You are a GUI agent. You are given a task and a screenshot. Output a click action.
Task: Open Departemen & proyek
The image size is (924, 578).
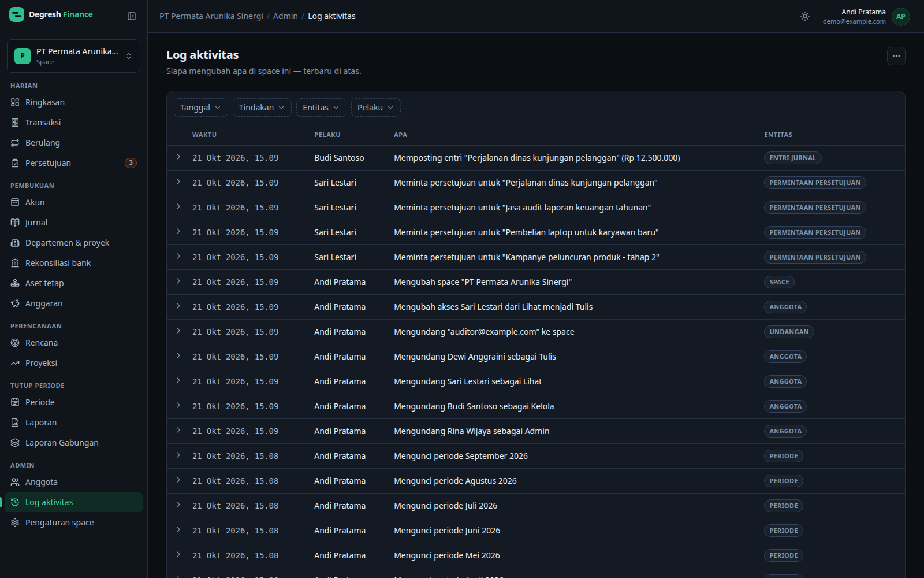pos(73,243)
